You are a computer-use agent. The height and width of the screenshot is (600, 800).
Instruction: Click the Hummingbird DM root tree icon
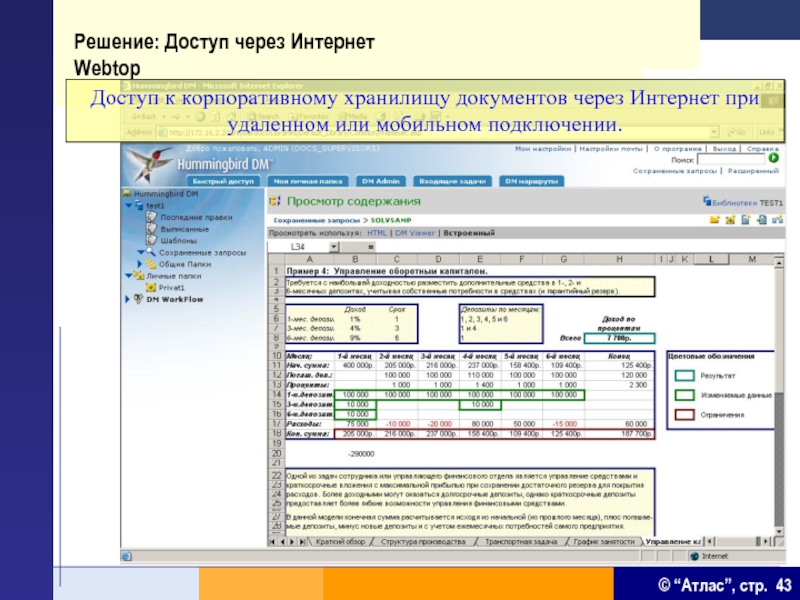pyautogui.click(x=127, y=193)
